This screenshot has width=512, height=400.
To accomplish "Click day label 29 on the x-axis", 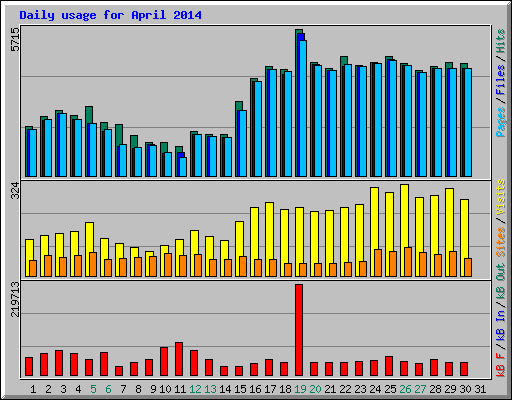I will (x=450, y=389).
